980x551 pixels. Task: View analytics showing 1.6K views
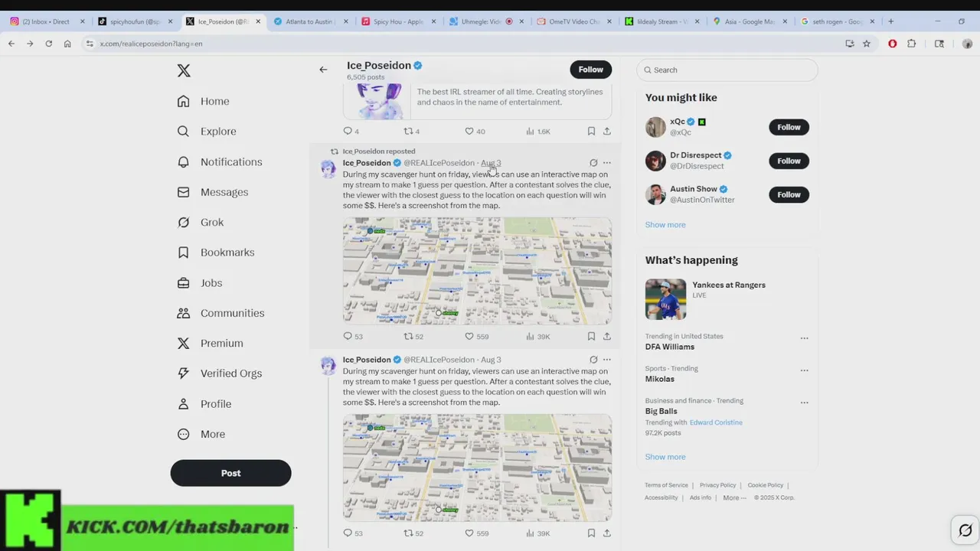538,131
